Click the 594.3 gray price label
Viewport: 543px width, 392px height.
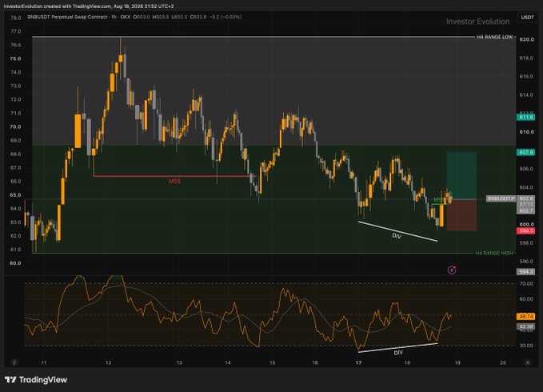(x=526, y=272)
